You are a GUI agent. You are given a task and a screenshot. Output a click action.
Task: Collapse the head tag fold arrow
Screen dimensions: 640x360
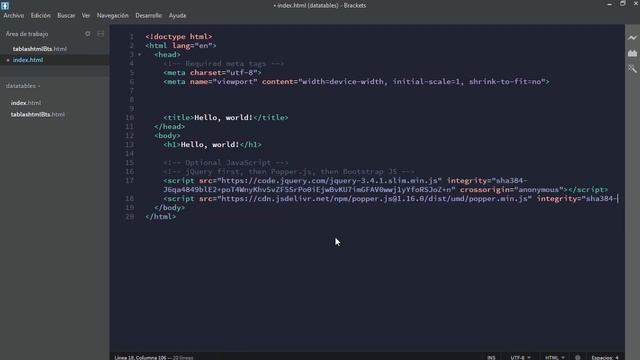pos(140,55)
